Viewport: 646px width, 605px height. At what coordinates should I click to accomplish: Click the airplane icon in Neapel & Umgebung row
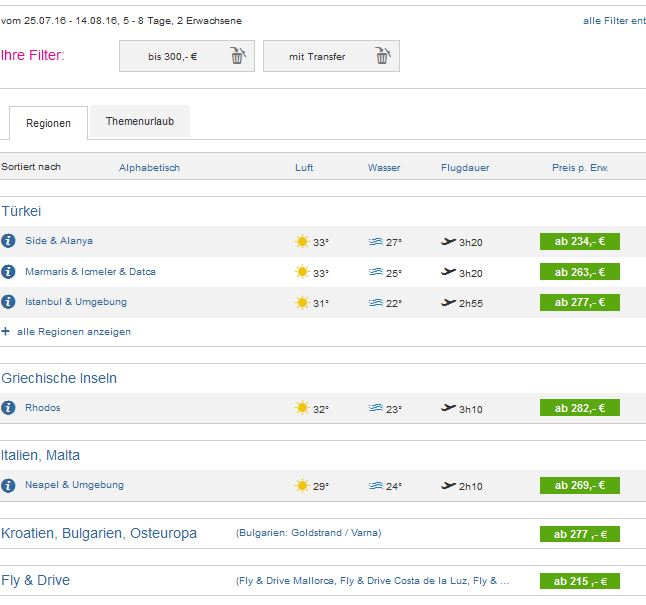point(448,485)
